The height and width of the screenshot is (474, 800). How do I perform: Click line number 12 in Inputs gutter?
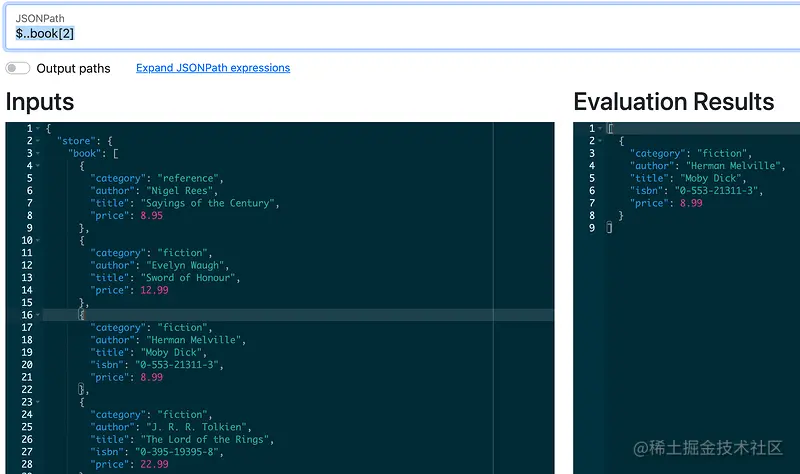tap(27, 265)
